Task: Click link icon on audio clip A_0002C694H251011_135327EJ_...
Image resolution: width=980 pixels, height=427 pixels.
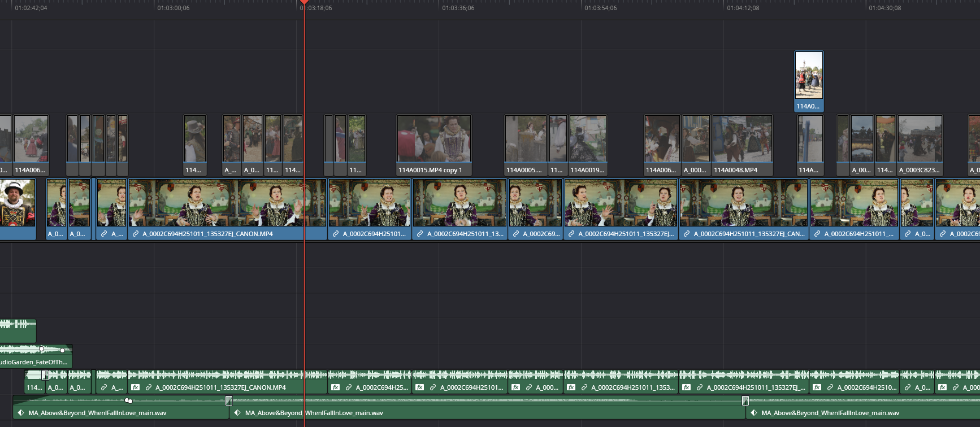Action: 700,387
